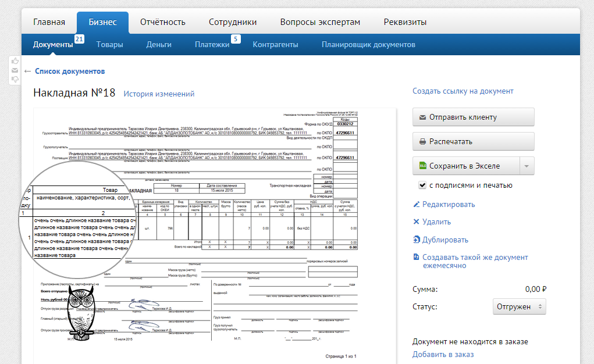
Task: Open the Реквизиты tab
Action: [405, 22]
